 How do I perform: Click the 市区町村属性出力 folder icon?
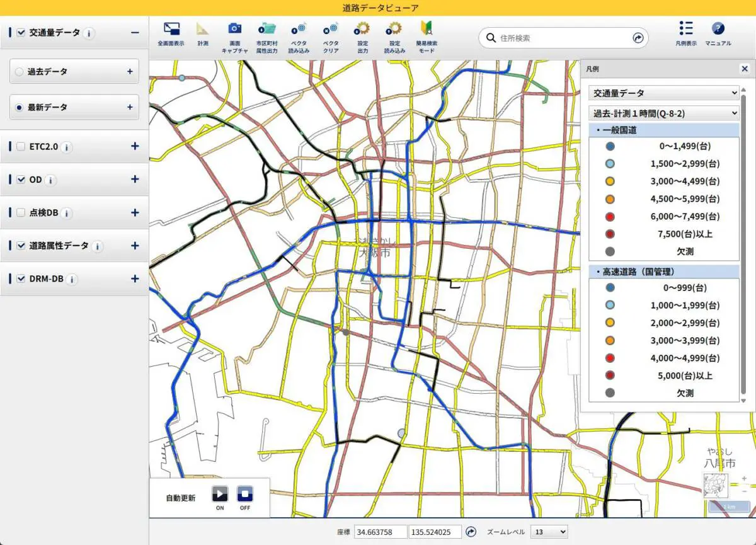[x=266, y=28]
